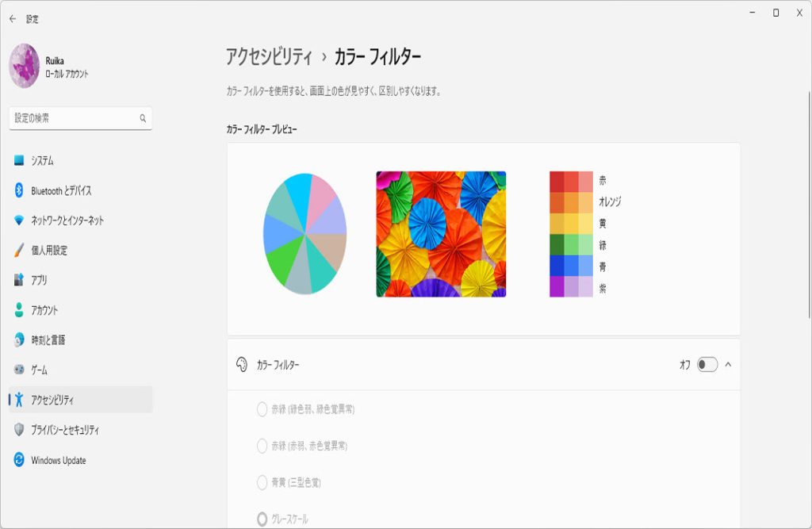Go to アクセシビリティ breadcrumb link
Image resolution: width=812 pixels, height=529 pixels.
click(269, 56)
